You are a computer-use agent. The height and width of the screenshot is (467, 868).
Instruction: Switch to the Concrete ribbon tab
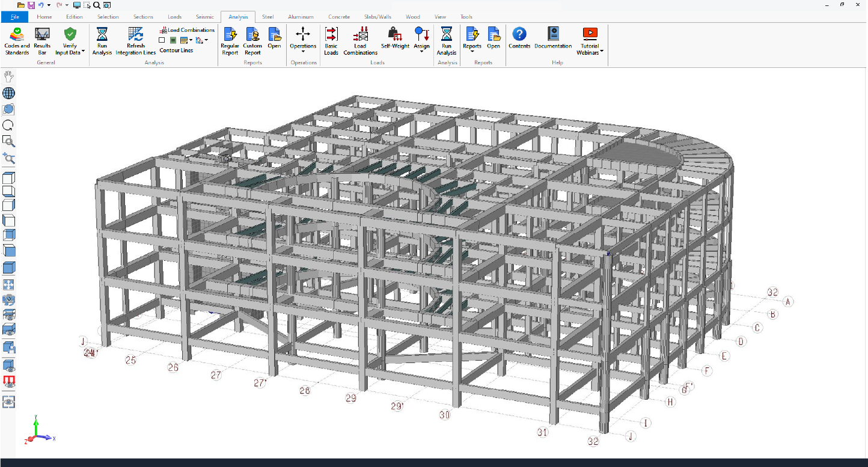[x=338, y=16]
